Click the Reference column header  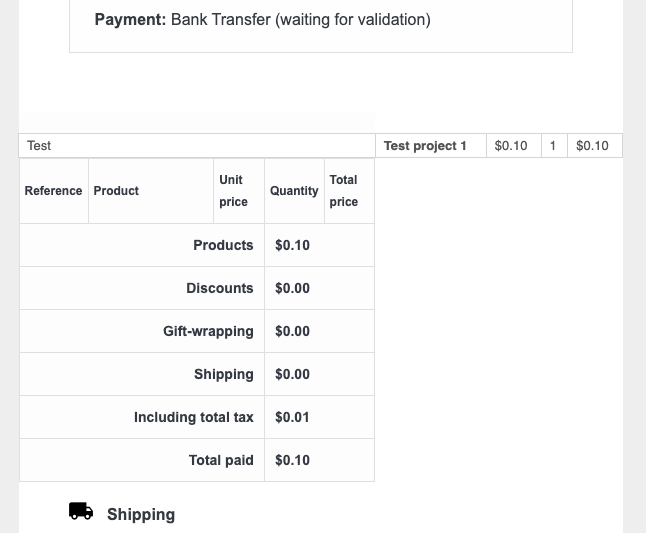pos(54,191)
